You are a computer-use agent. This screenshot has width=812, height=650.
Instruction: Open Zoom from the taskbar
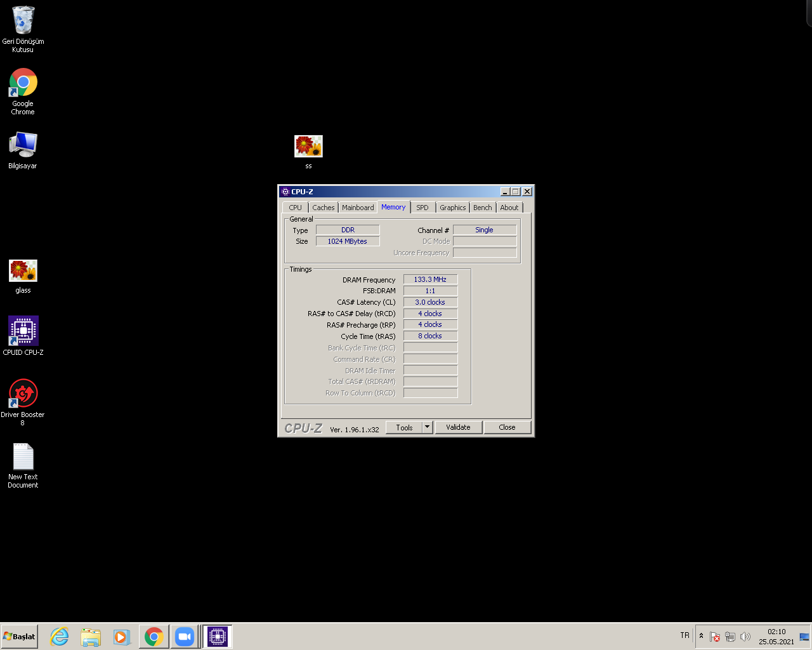pos(185,637)
